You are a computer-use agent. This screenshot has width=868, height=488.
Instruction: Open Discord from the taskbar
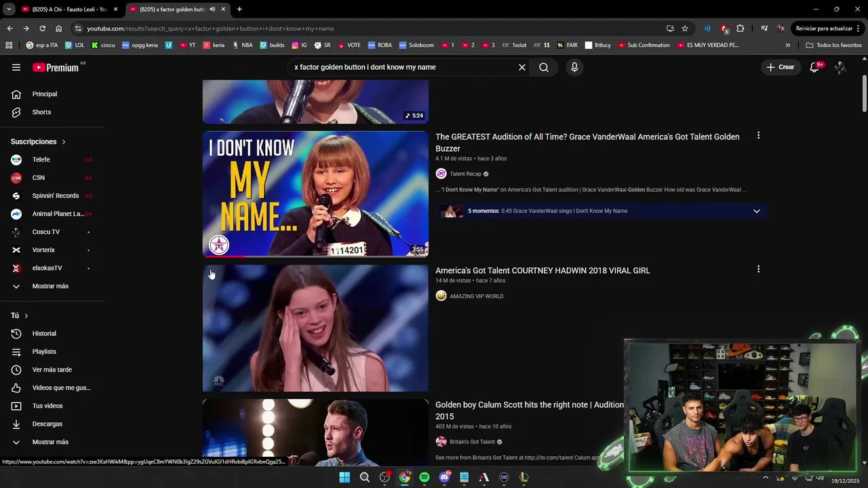[x=444, y=477]
